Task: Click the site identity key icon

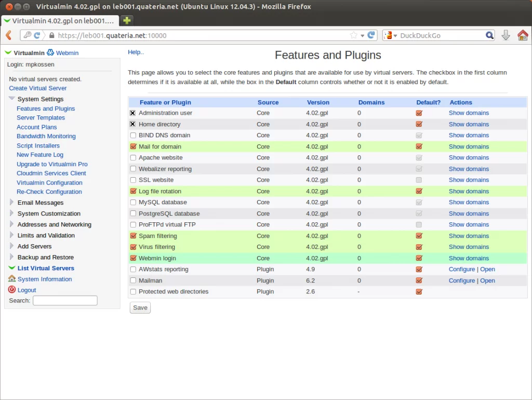Action: pos(28,35)
